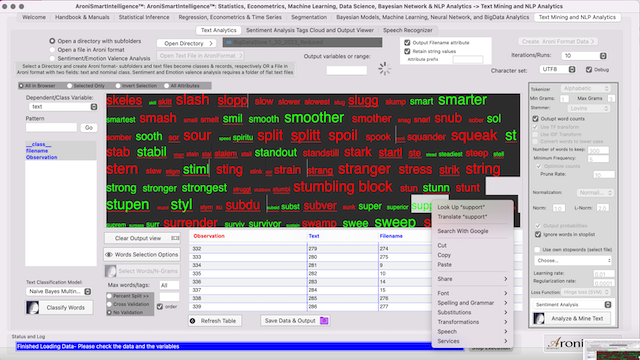Click the Iterations/Runs stepper arrows
The image size is (640, 360).
603,56
